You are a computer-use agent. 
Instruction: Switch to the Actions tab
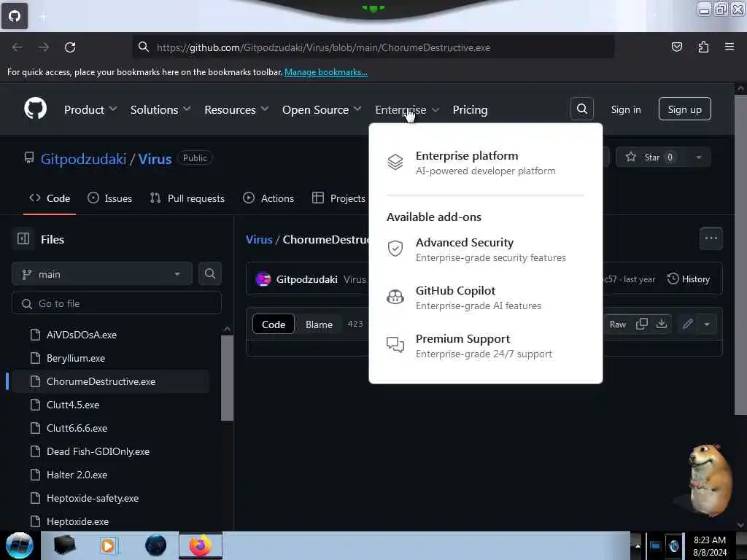coord(268,198)
